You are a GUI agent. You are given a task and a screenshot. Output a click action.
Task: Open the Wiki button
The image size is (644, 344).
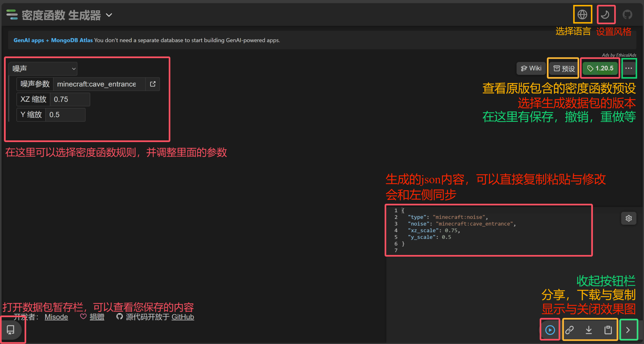pos(531,68)
